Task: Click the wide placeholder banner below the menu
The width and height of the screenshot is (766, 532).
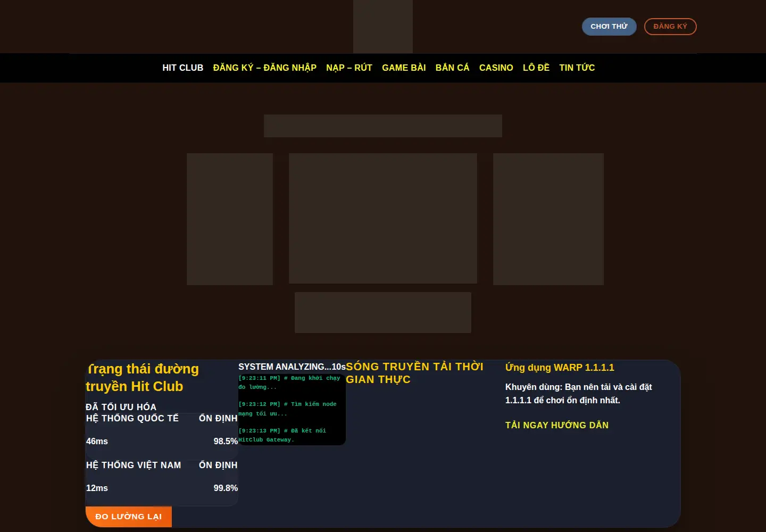Action: pyautogui.click(x=383, y=126)
